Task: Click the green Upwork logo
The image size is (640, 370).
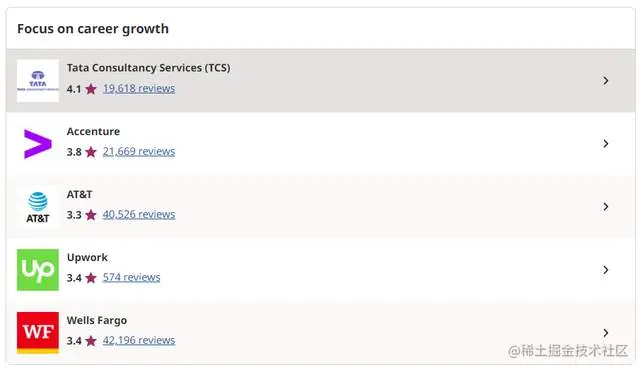Action: tap(38, 270)
